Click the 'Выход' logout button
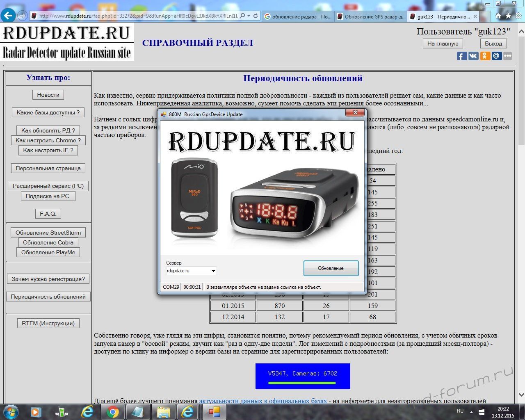The image size is (525, 420). coord(493,43)
